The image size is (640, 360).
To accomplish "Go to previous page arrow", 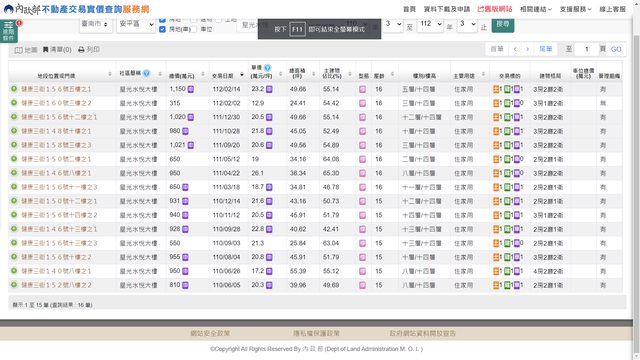I will [515, 49].
